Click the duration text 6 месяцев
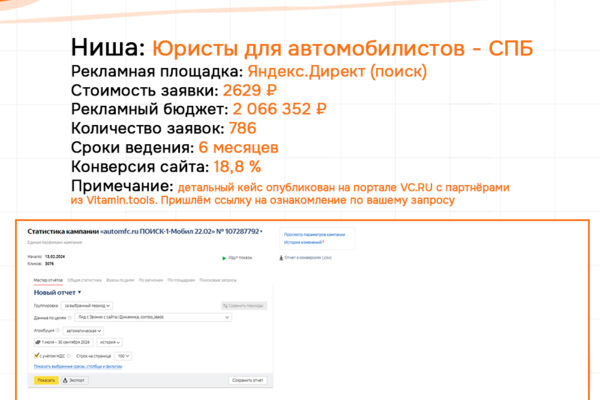 coord(238,147)
